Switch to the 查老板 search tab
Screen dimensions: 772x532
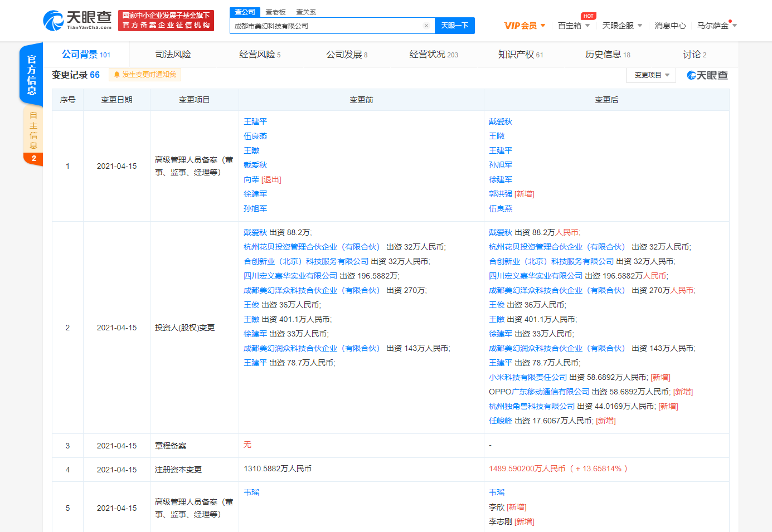click(x=275, y=12)
